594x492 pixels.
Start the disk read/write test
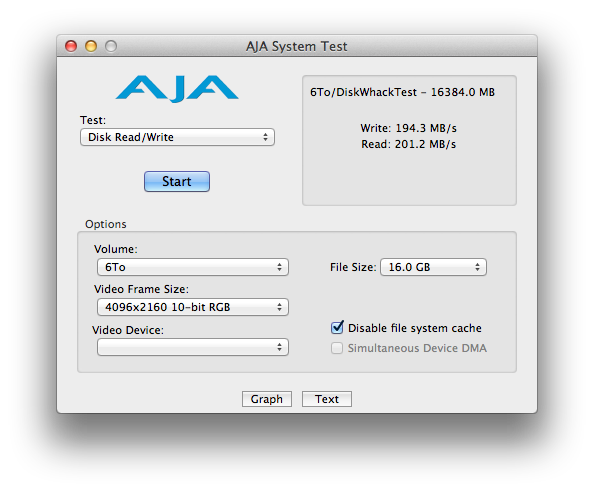tap(177, 181)
